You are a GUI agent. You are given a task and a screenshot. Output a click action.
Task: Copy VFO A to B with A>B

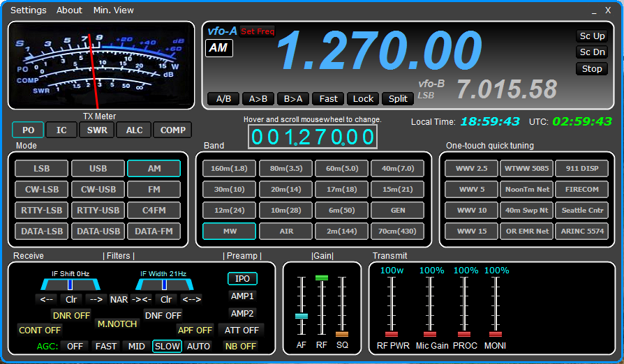tap(258, 98)
